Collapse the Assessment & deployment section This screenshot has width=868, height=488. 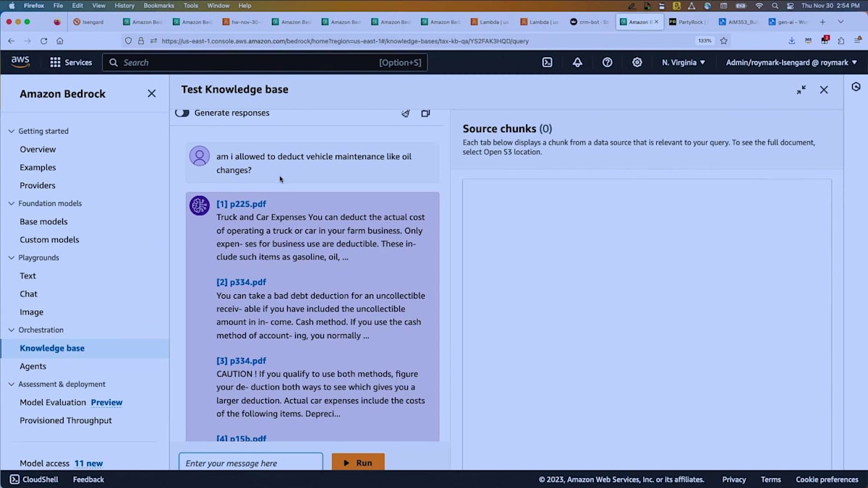pyautogui.click(x=11, y=385)
